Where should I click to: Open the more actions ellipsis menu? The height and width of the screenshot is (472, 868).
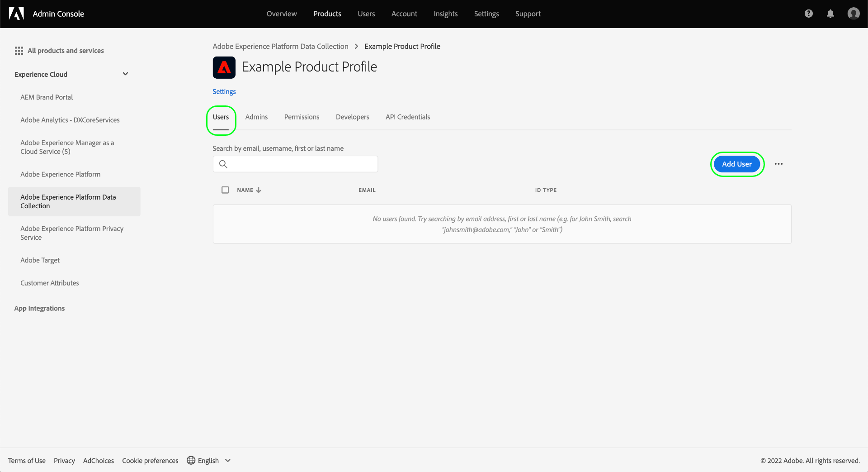click(x=778, y=164)
